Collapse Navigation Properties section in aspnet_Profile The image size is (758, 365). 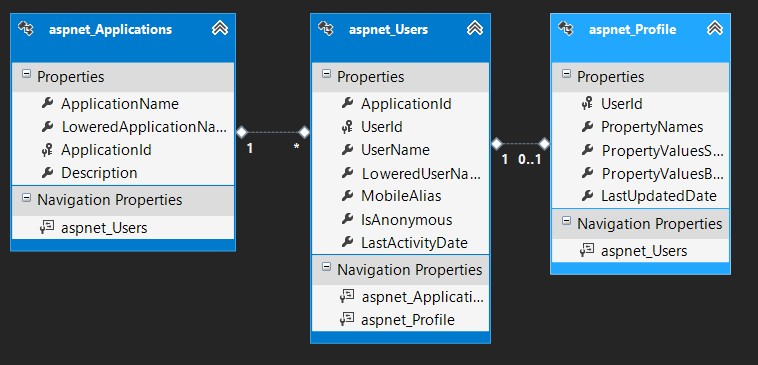(x=566, y=221)
